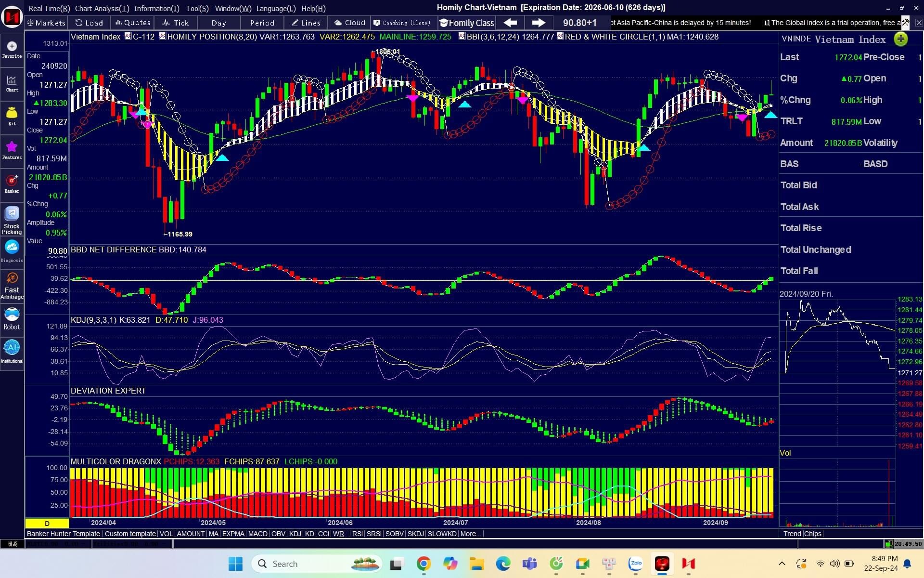Screen dimensions: 924x578
Task: Switch indicator to CCI tab
Action: [323, 534]
